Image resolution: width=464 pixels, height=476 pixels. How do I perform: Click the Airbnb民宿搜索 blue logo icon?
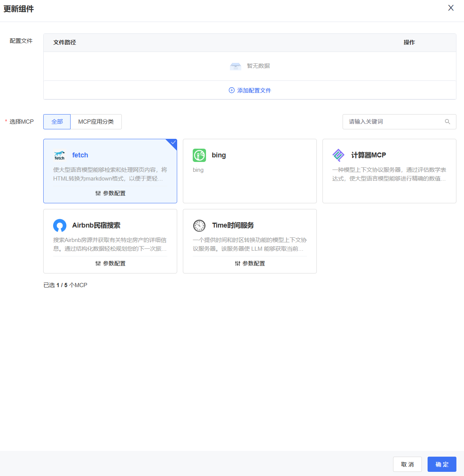pos(60,225)
